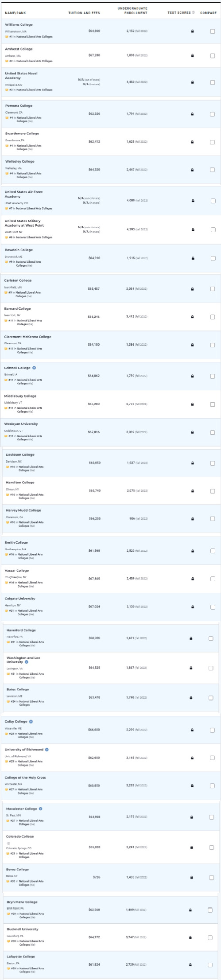The width and height of the screenshot is (221, 980).
Task: Click the Name/Rank column header
Action: tap(16, 13)
